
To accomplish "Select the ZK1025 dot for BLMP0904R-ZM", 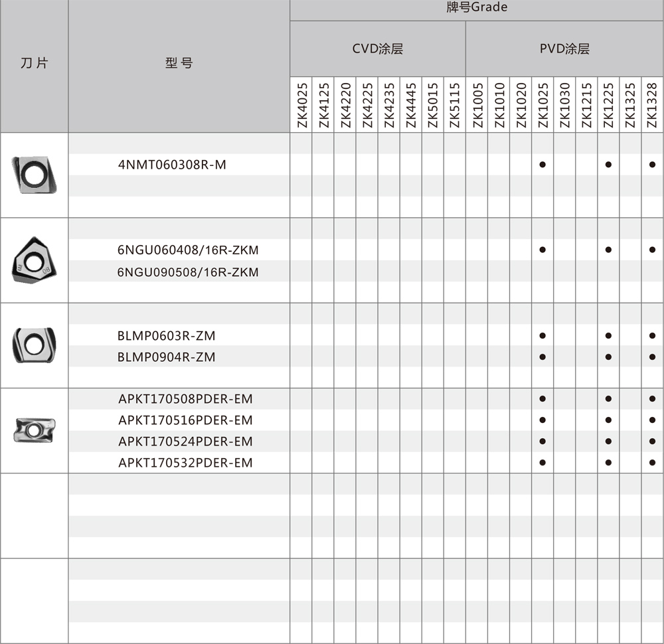I will pos(542,357).
